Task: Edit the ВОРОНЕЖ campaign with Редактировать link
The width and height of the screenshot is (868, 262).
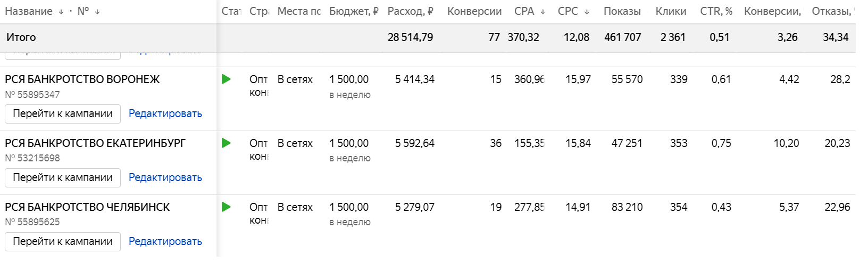Action: tap(165, 114)
